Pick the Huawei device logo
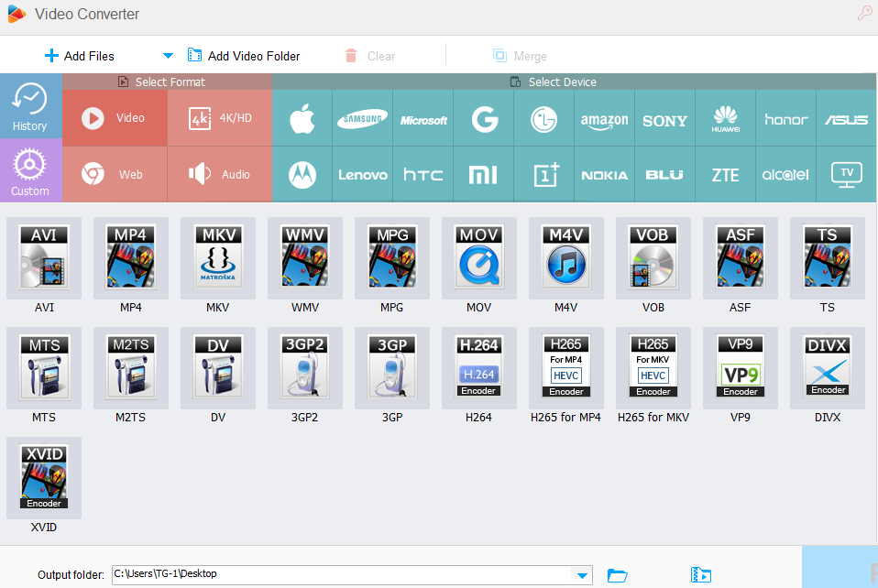This screenshot has width=878, height=588. [725, 119]
